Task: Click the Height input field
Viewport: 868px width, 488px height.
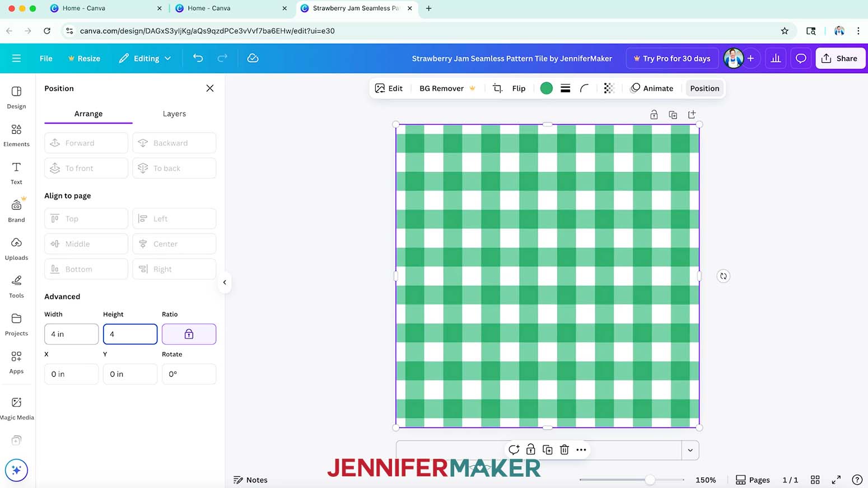Action: [130, 334]
